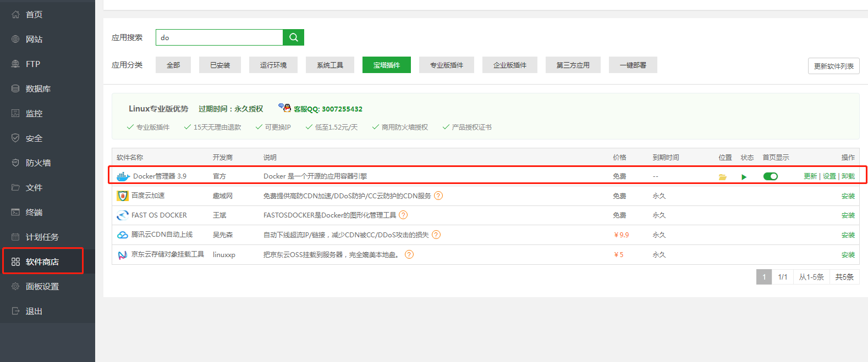Select the 宝塔插件 category tab

click(387, 65)
